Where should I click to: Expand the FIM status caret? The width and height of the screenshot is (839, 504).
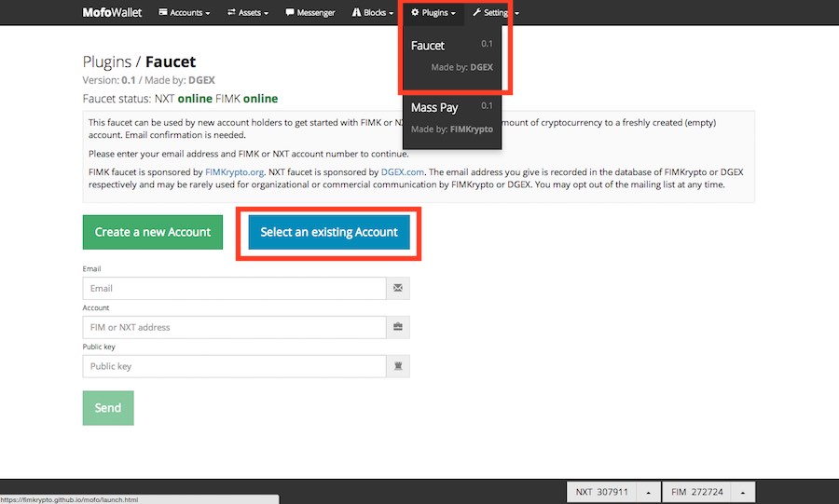[743, 492]
